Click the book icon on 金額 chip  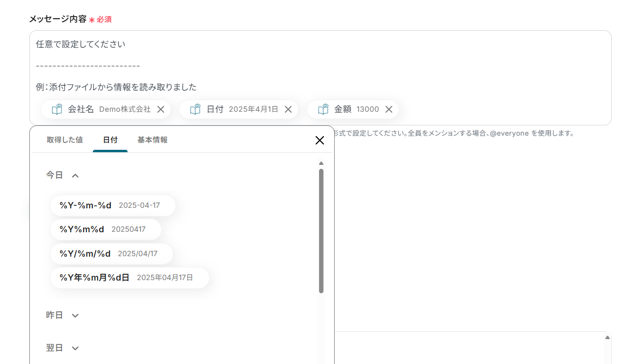(323, 109)
